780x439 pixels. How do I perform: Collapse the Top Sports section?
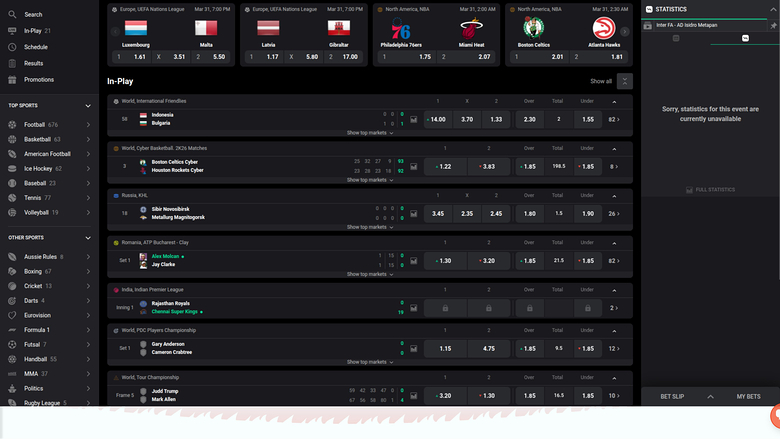pos(88,106)
